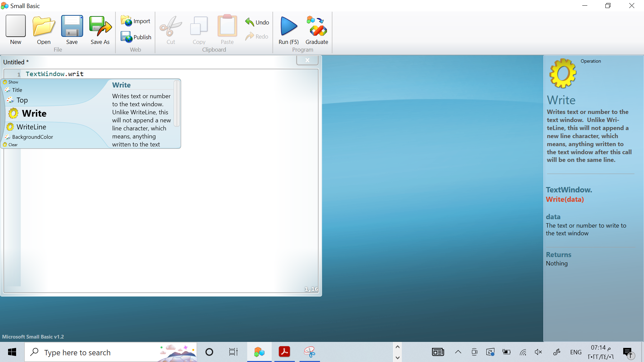Screen dimensions: 644x362
Task: Toggle the muted volume icon in tray
Action: (x=538, y=352)
